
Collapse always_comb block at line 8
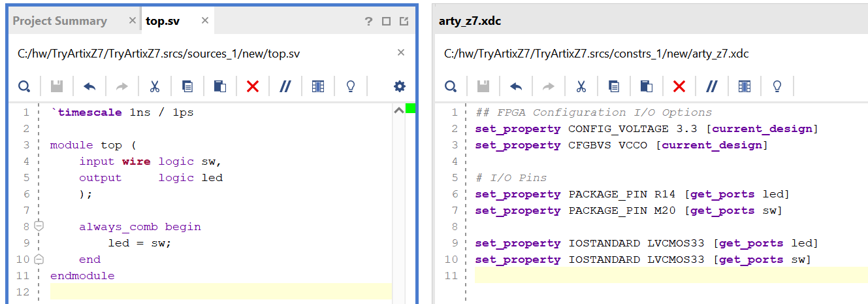tap(39, 226)
